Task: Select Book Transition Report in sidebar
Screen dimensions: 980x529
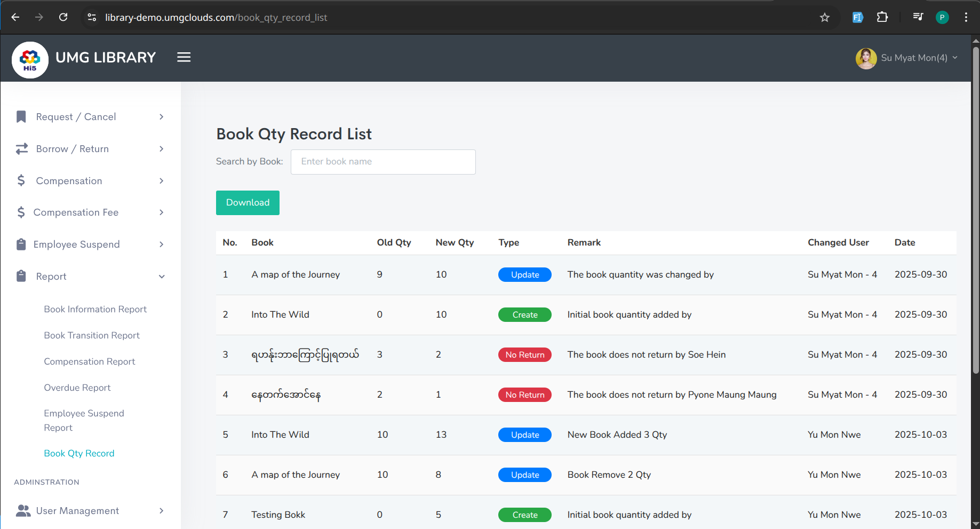Action: [92, 335]
